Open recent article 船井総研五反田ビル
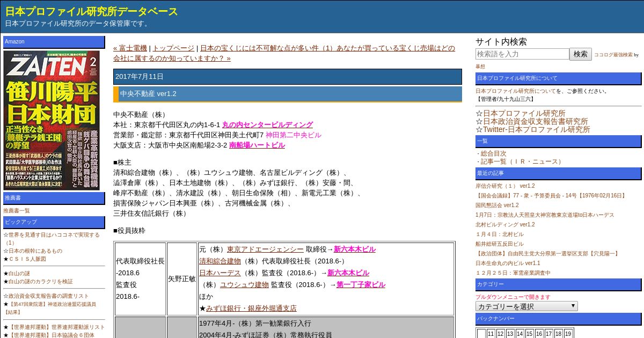Image resolution: width=644 pixels, height=338 pixels. [x=500, y=244]
